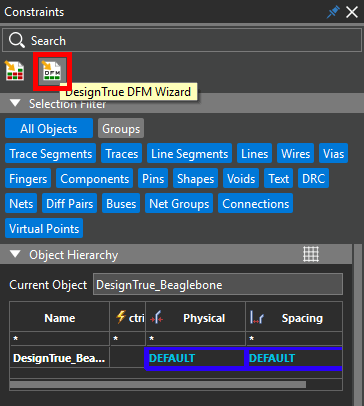The height and width of the screenshot is (406, 364).
Task: Toggle the Trace Segments filter
Action: (x=51, y=153)
